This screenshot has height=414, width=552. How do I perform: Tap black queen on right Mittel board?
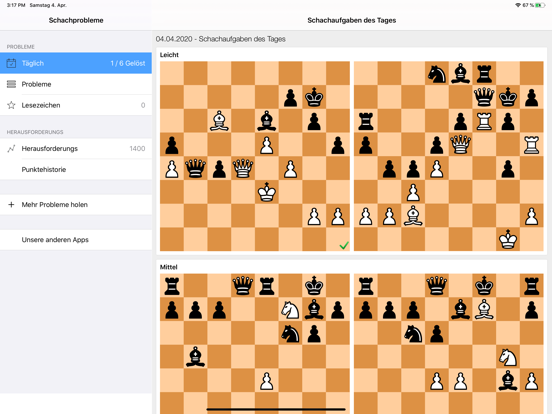coord(437,286)
